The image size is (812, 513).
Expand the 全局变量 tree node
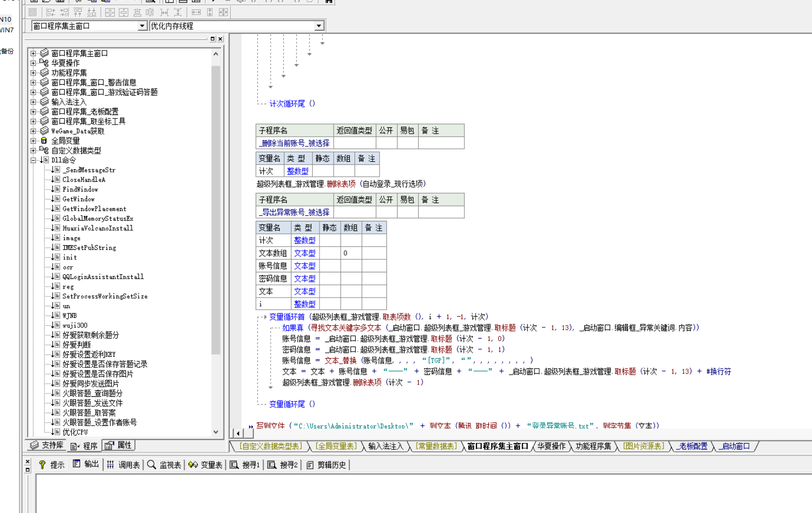33,141
